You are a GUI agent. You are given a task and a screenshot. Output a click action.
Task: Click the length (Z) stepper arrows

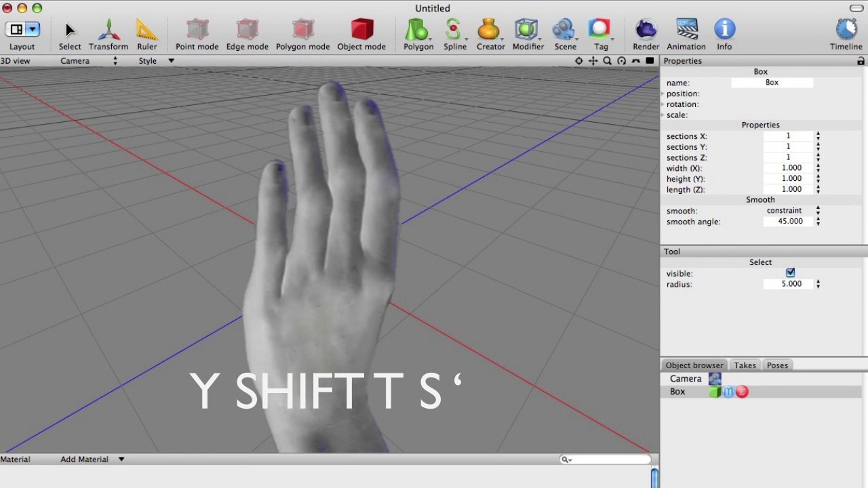818,189
